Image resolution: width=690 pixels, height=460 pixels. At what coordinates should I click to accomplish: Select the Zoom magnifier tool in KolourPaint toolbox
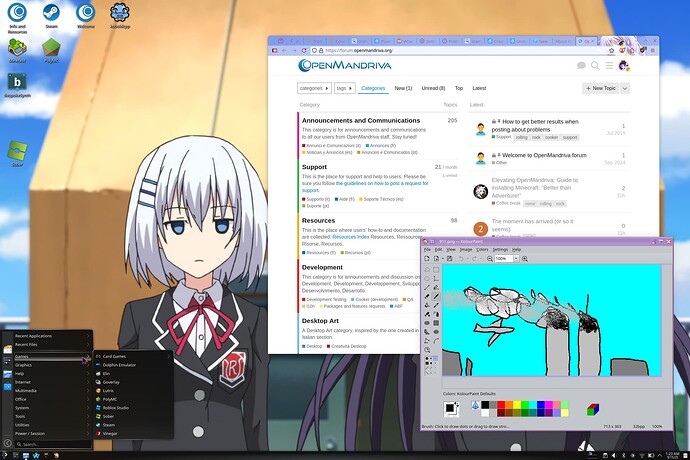(427, 350)
